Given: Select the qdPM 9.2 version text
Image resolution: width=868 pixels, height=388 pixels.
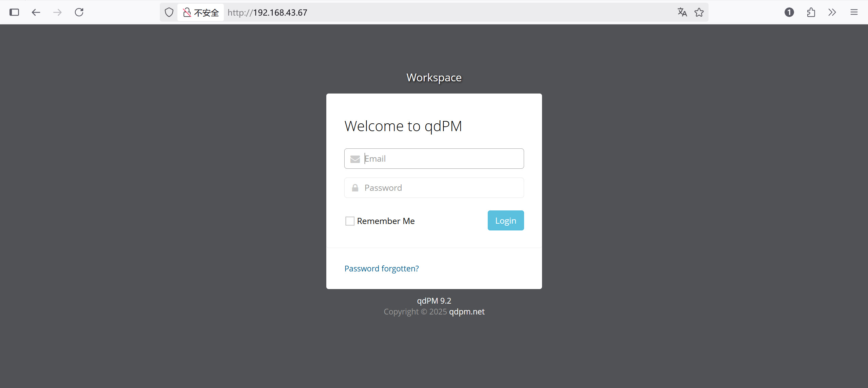Looking at the screenshot, I should pyautogui.click(x=434, y=301).
